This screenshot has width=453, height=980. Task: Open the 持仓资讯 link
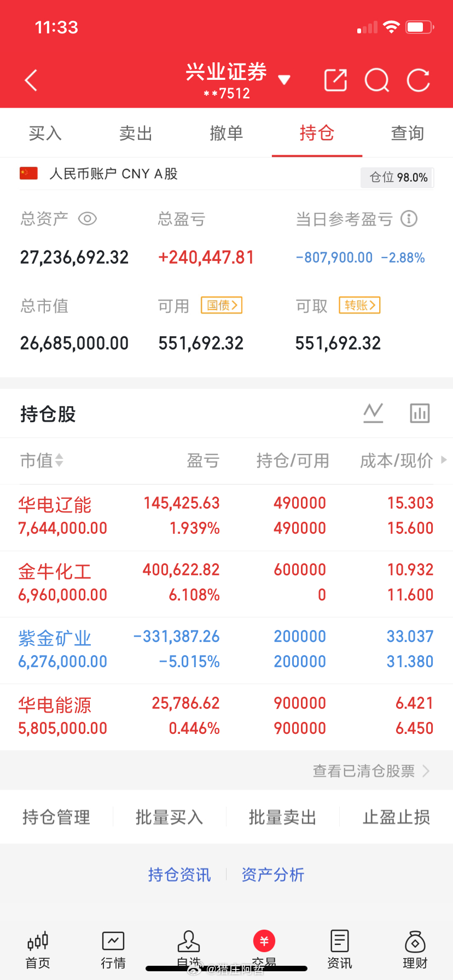(179, 874)
